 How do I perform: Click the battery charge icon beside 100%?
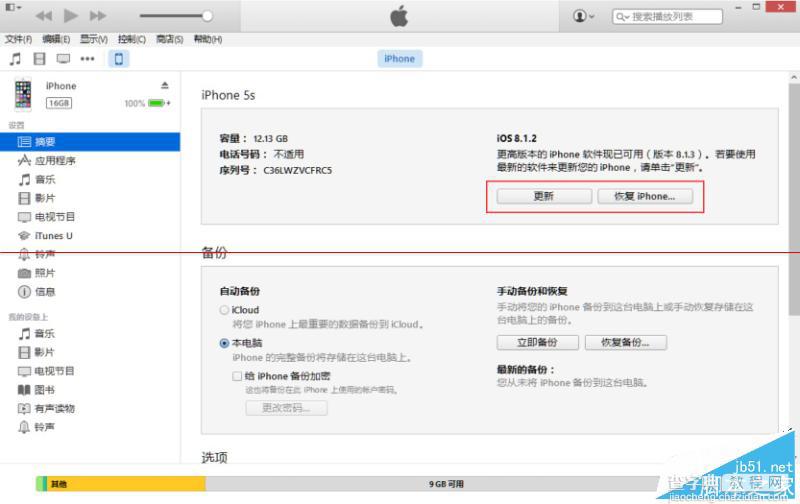(159, 103)
